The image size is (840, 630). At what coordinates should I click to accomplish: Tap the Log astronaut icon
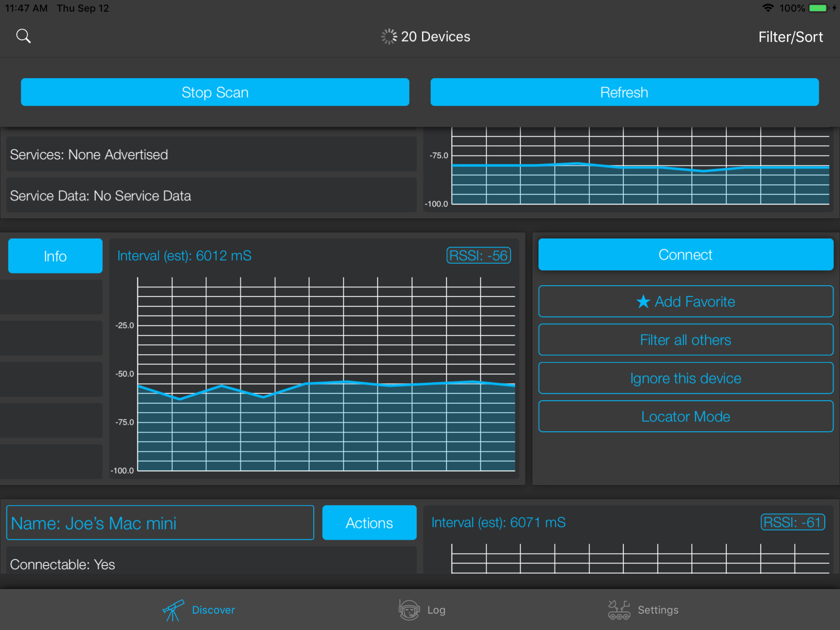[x=409, y=610]
